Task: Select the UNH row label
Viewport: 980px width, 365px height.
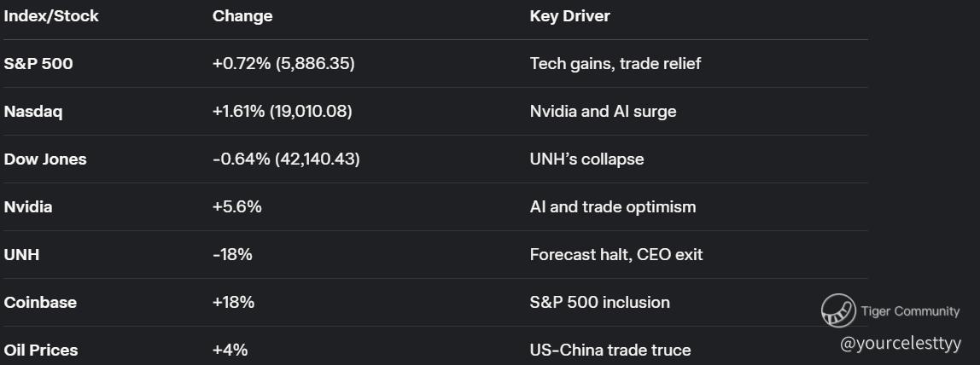Action: (21, 255)
